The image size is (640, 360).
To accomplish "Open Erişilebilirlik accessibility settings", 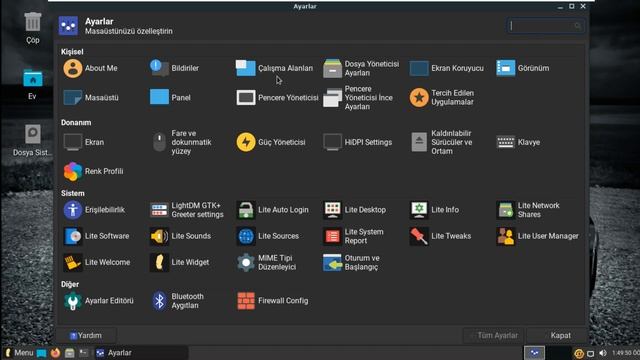I will [94, 210].
